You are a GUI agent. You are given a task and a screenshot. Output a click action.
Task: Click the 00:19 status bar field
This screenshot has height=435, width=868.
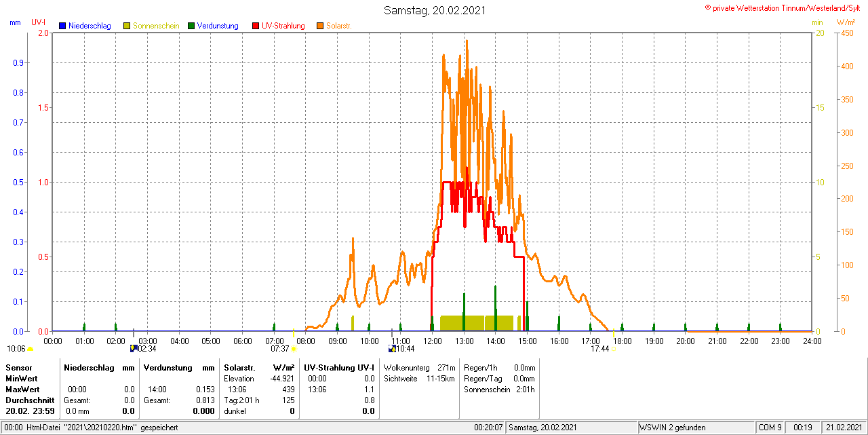[x=802, y=428]
